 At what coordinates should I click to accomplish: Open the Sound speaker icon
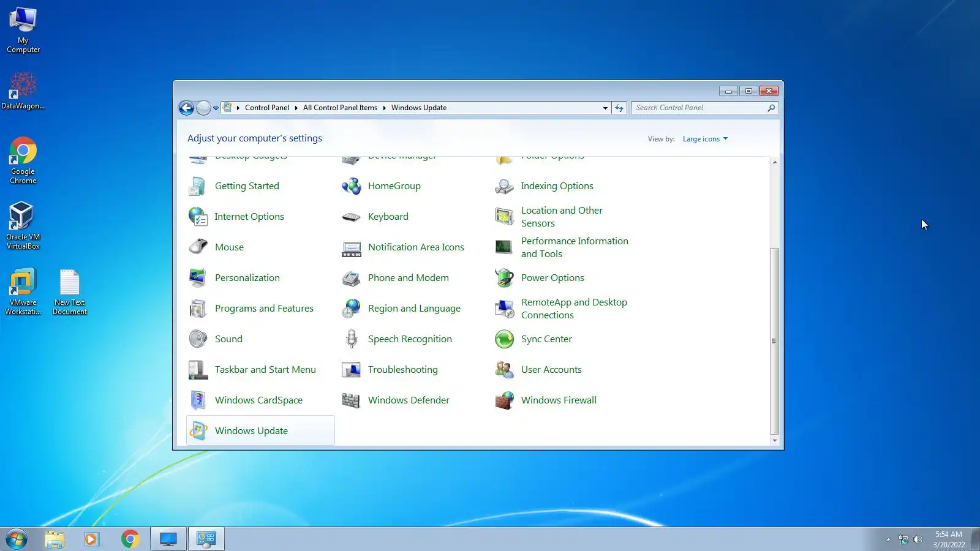click(197, 339)
